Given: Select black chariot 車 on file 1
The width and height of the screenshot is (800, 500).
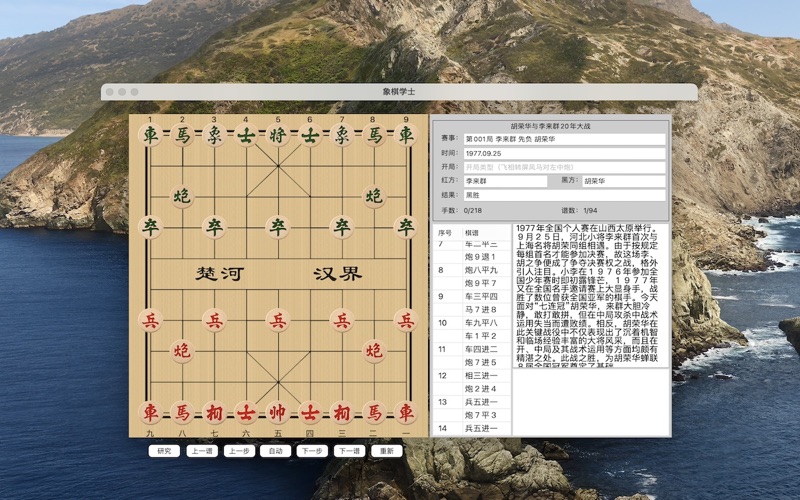Looking at the screenshot, I should coord(150,136).
